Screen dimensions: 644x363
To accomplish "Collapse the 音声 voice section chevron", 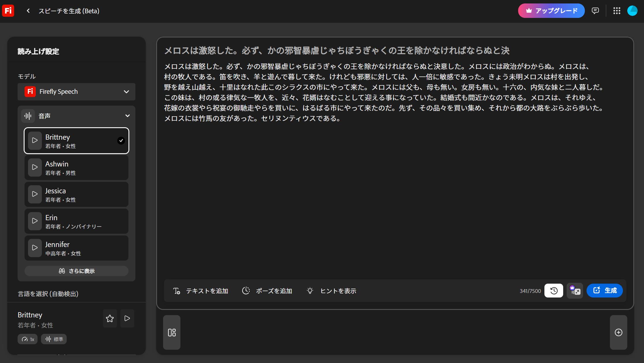I will pos(127,115).
